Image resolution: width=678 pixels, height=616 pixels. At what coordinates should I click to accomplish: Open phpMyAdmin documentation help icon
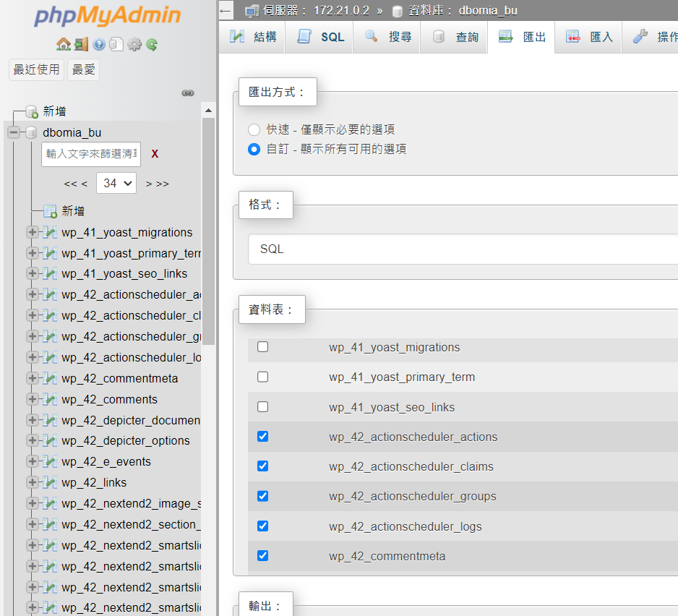(x=99, y=45)
